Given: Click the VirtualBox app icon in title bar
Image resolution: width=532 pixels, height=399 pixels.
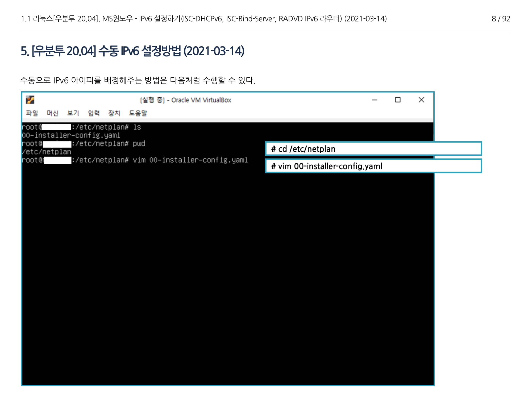Looking at the screenshot, I should [30, 100].
